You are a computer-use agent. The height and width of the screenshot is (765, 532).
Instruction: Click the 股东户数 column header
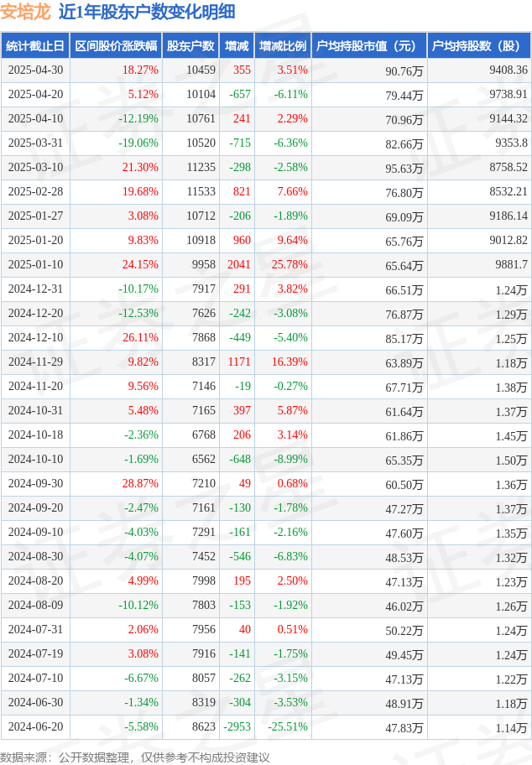(190, 46)
